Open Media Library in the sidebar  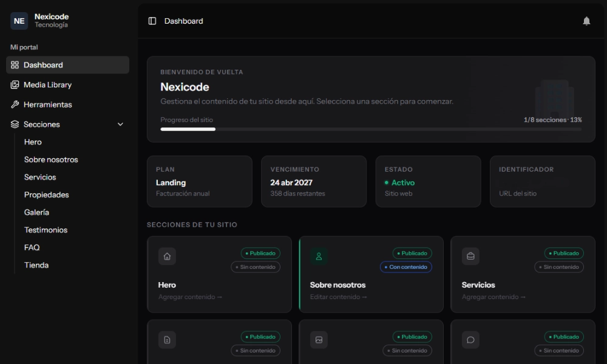tap(68, 85)
